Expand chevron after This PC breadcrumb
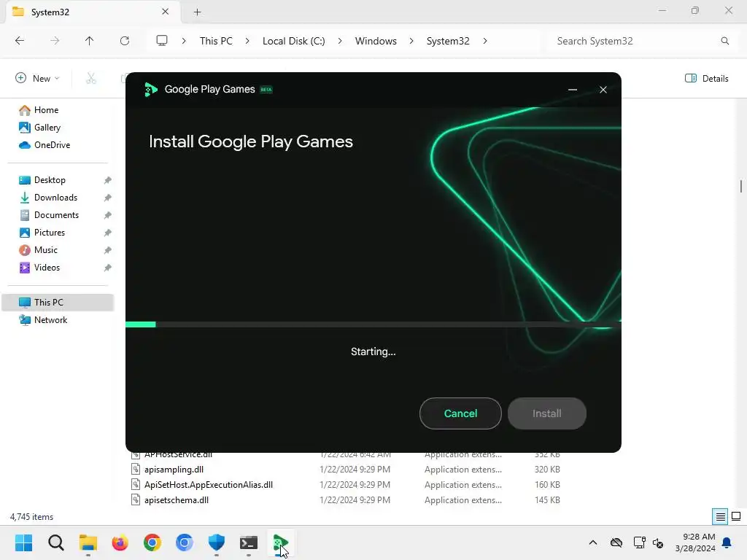Image resolution: width=747 pixels, height=560 pixels. pyautogui.click(x=247, y=41)
